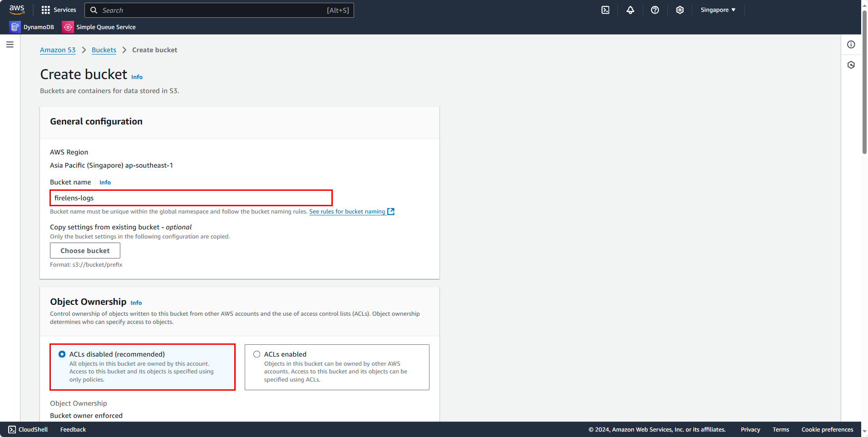Open the hexagon tutorials panel icon
The image size is (868, 437).
851,65
